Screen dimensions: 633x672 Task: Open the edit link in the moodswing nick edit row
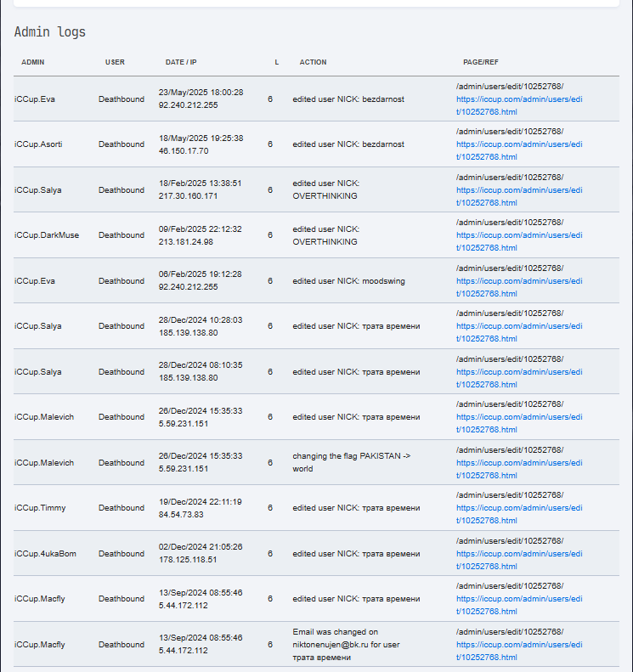pos(519,287)
